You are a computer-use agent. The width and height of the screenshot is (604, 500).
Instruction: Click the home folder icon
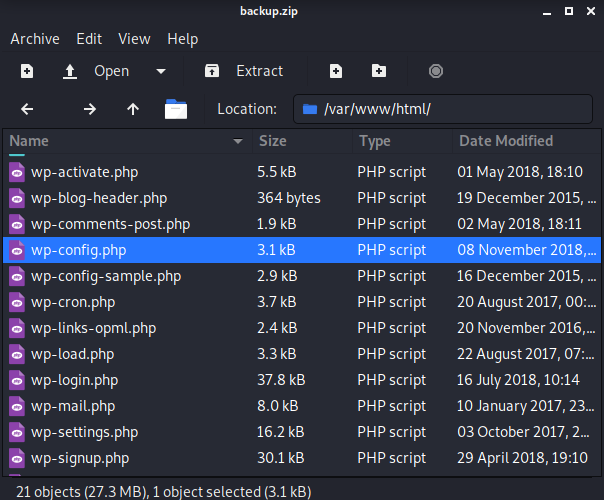(176, 109)
